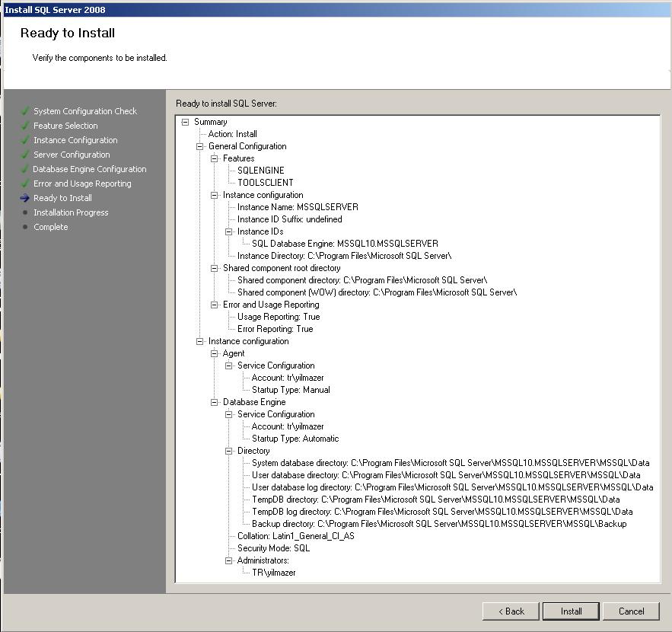Select Feature Selection step in sidebar
Viewport: 672px width, 632px height.
pyautogui.click(x=65, y=126)
